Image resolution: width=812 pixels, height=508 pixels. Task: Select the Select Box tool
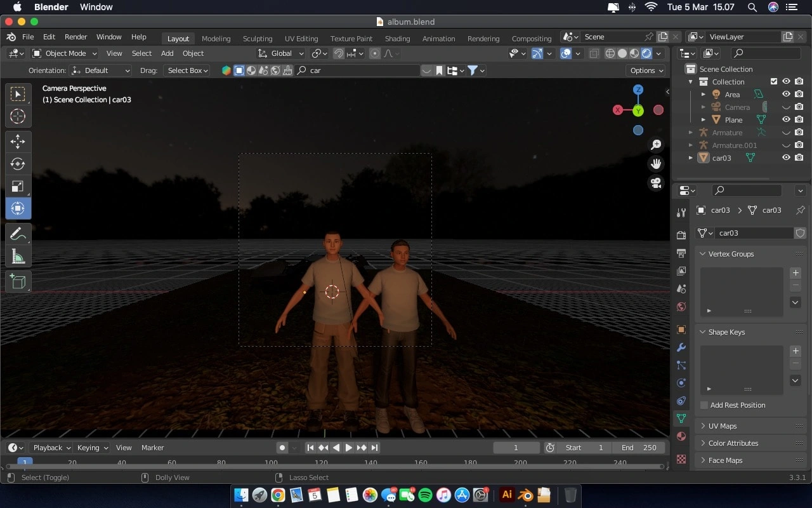(x=18, y=94)
